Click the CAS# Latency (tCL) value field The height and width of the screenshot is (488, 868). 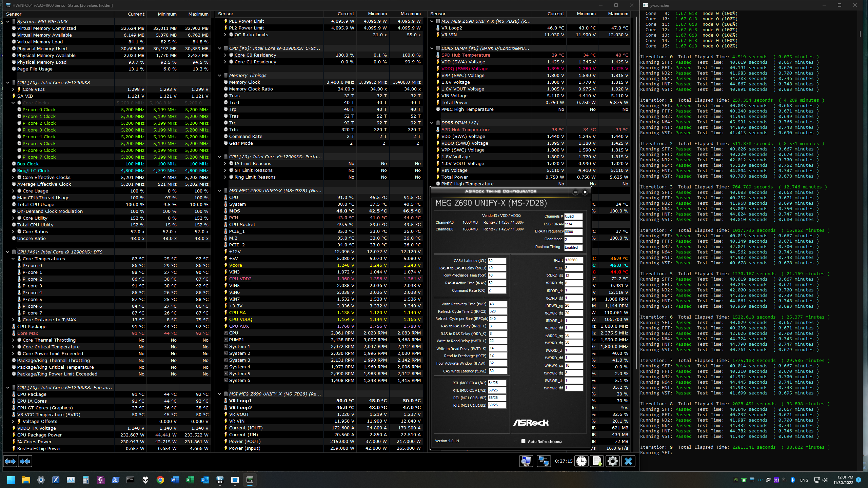pos(497,261)
